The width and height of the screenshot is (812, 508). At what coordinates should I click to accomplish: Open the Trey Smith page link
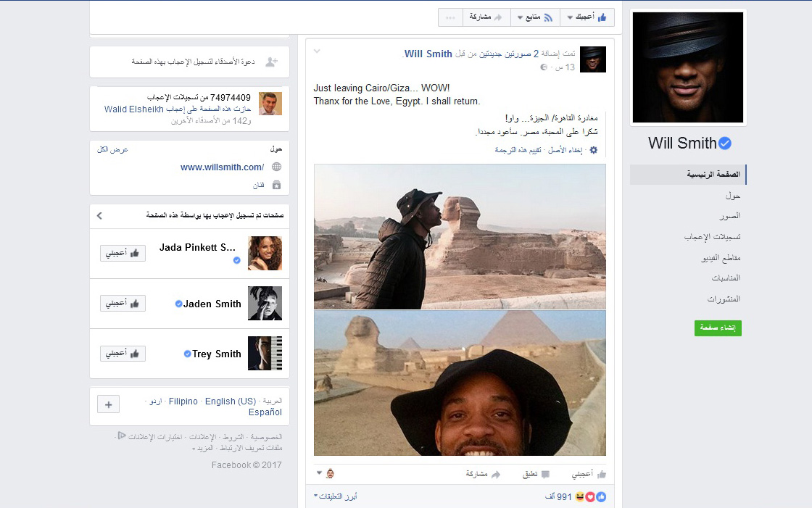[x=217, y=354]
